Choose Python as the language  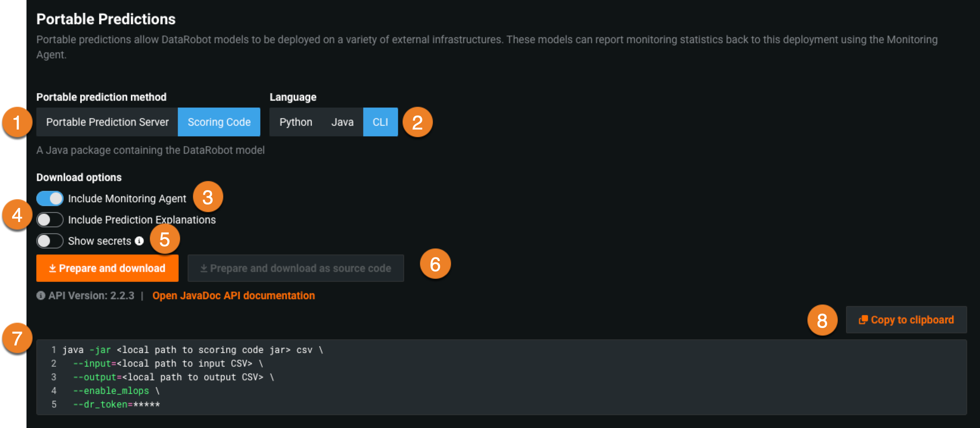click(296, 122)
